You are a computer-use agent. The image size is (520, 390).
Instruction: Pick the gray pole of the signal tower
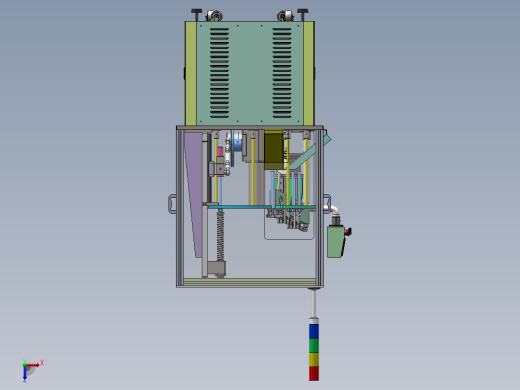click(x=314, y=303)
